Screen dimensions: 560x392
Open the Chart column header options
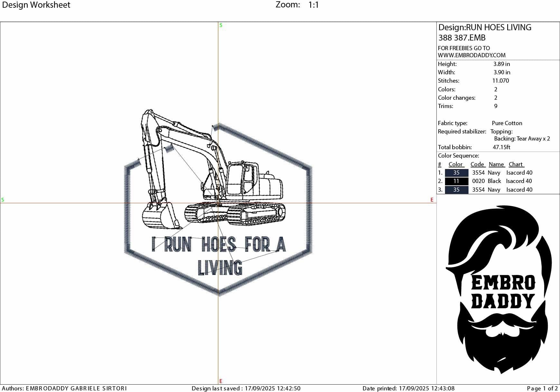coord(516,164)
